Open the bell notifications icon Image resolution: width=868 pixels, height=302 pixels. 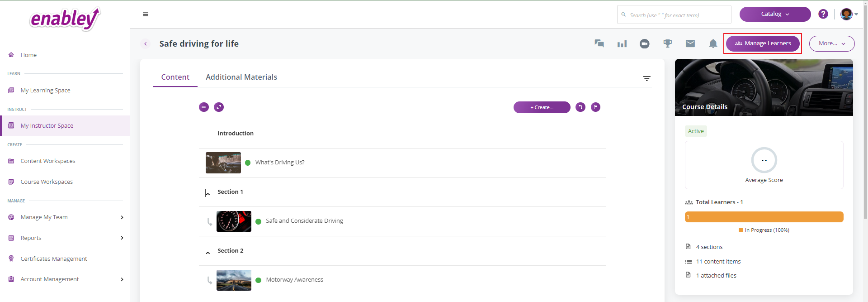point(713,43)
